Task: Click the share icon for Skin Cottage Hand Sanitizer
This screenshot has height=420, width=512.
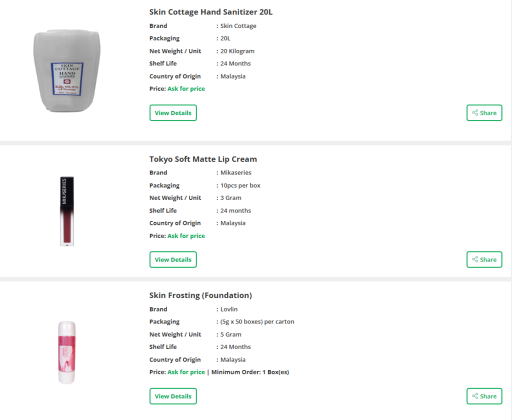Action: pos(475,113)
